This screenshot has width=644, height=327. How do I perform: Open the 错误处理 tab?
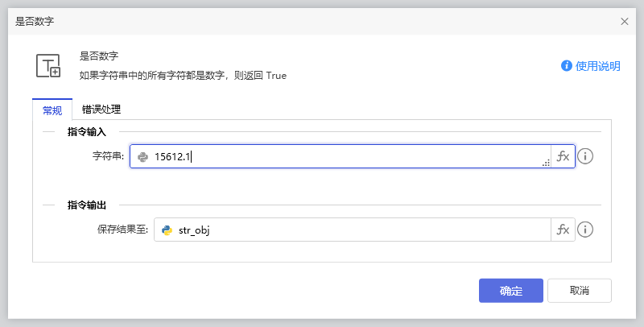101,110
